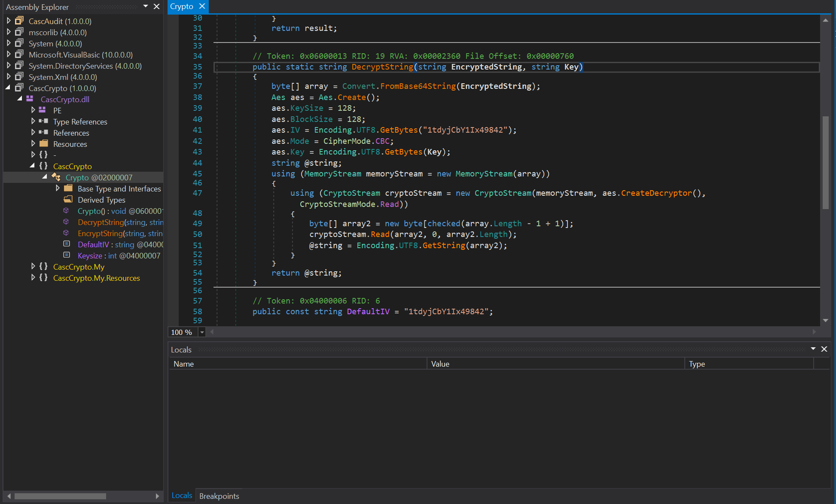Click the CascAudit assembly icon

pos(19,21)
